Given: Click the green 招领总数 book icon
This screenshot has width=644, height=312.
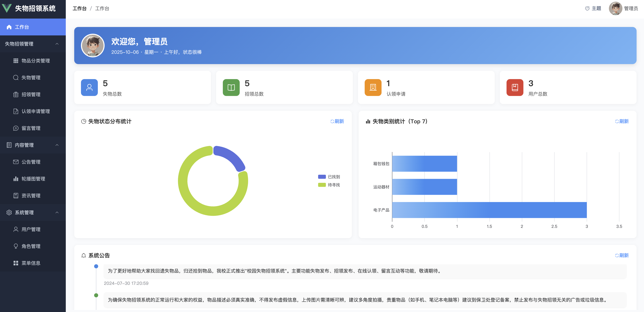Looking at the screenshot, I should (231, 88).
